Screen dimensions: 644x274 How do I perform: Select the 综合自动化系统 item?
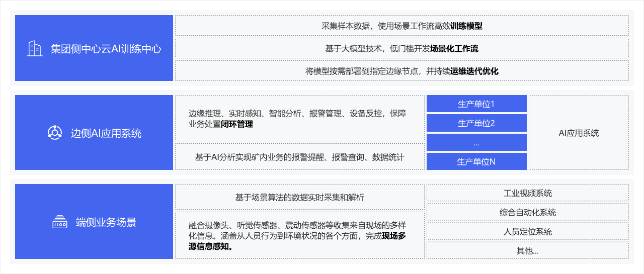(527, 212)
